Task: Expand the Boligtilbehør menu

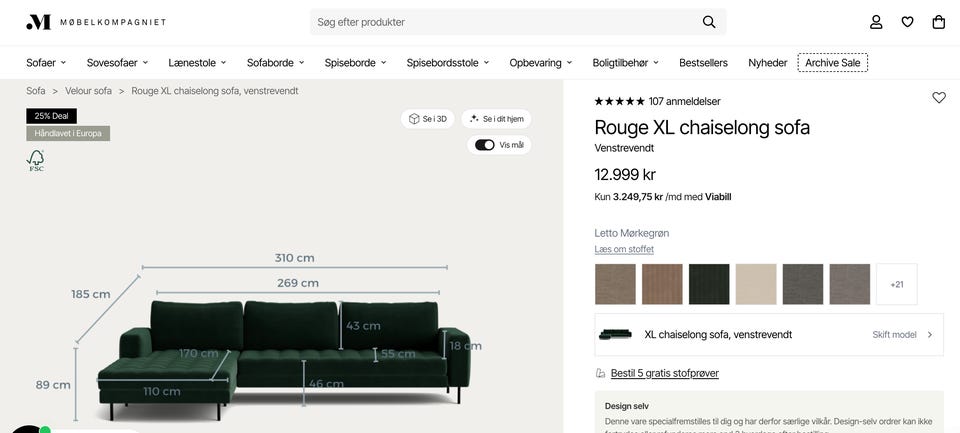Action: pyautogui.click(x=625, y=62)
